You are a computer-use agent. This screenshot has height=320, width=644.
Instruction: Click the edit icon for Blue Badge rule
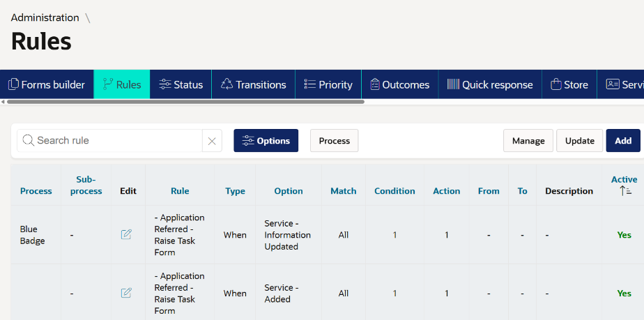point(126,235)
